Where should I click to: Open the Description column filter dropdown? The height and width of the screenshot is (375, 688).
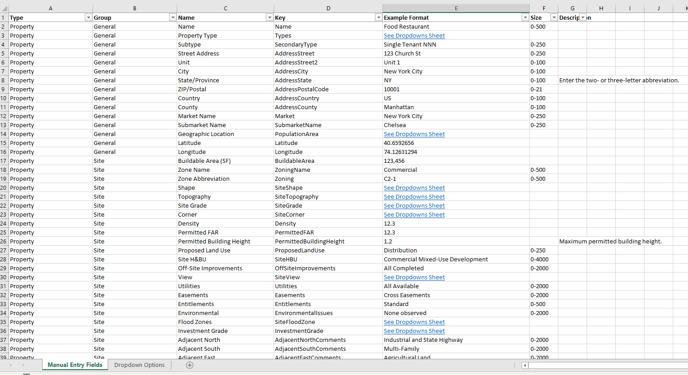coord(583,18)
